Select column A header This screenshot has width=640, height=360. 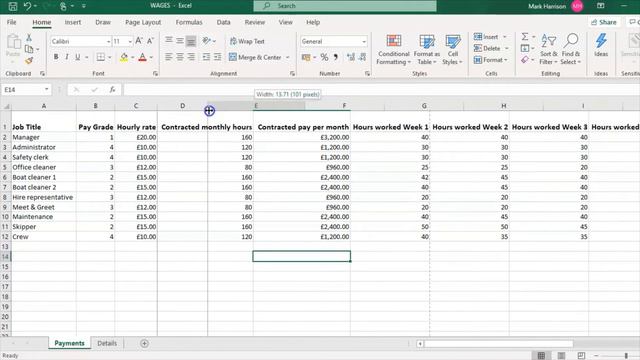(44, 106)
